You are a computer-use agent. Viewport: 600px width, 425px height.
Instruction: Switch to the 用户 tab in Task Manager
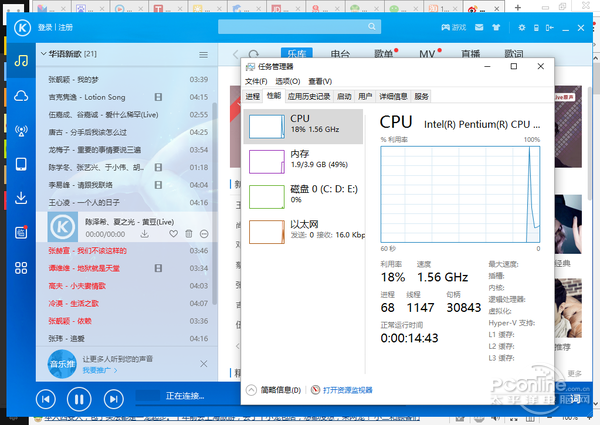(x=365, y=96)
